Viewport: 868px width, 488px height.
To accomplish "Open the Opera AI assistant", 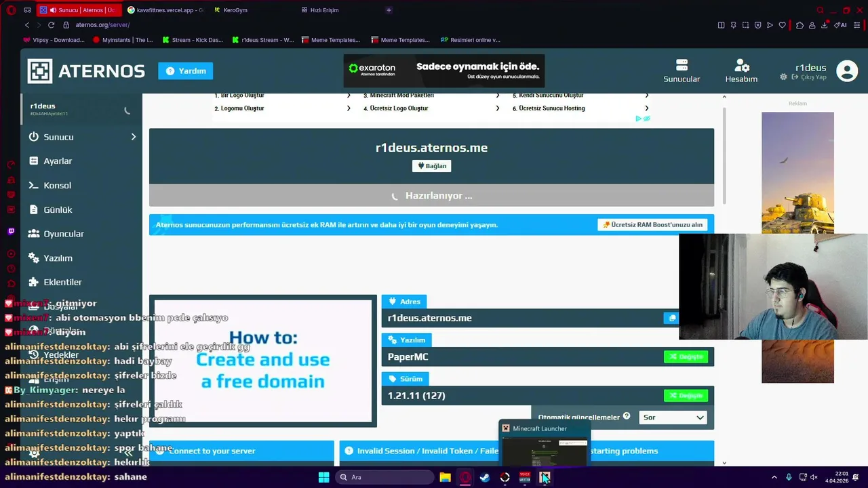I will (x=841, y=25).
